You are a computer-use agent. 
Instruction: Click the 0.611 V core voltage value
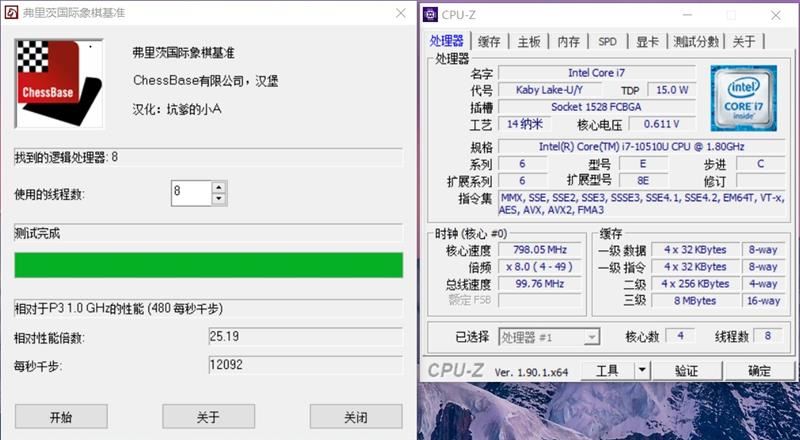(662, 124)
